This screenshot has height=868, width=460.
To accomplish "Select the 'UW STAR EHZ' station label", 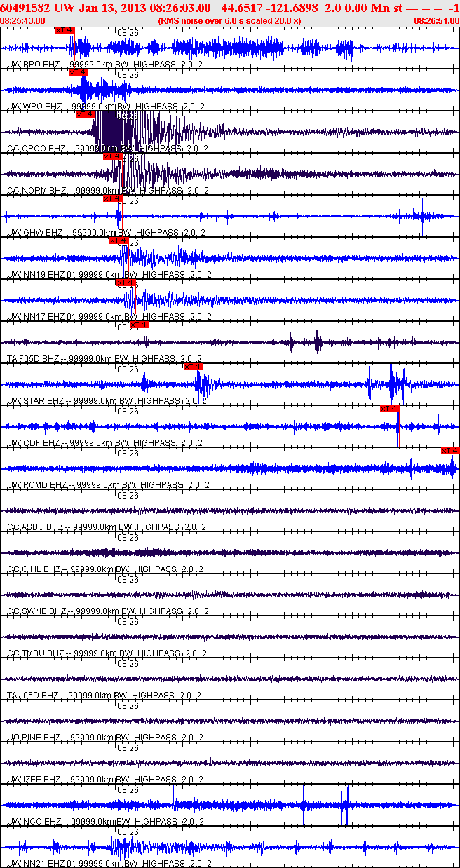I will 35,401.
